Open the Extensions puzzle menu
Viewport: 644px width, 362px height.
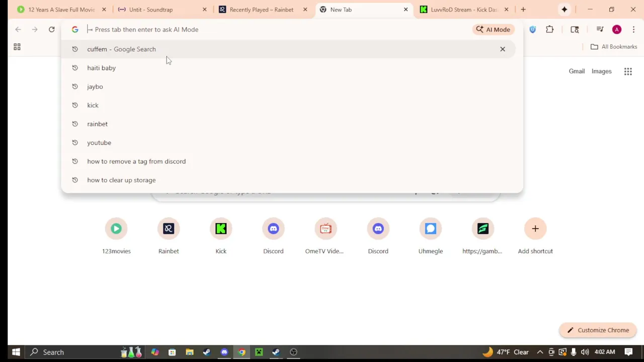click(549, 29)
